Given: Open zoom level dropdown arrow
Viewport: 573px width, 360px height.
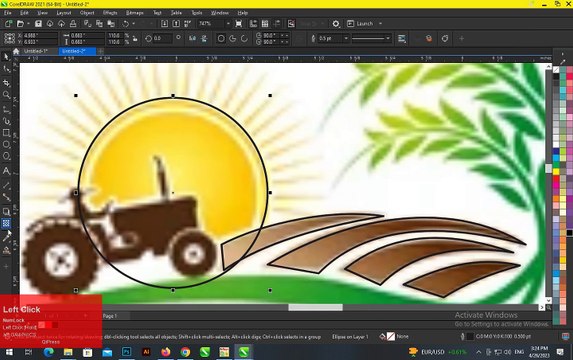Looking at the screenshot, I should (x=228, y=24).
